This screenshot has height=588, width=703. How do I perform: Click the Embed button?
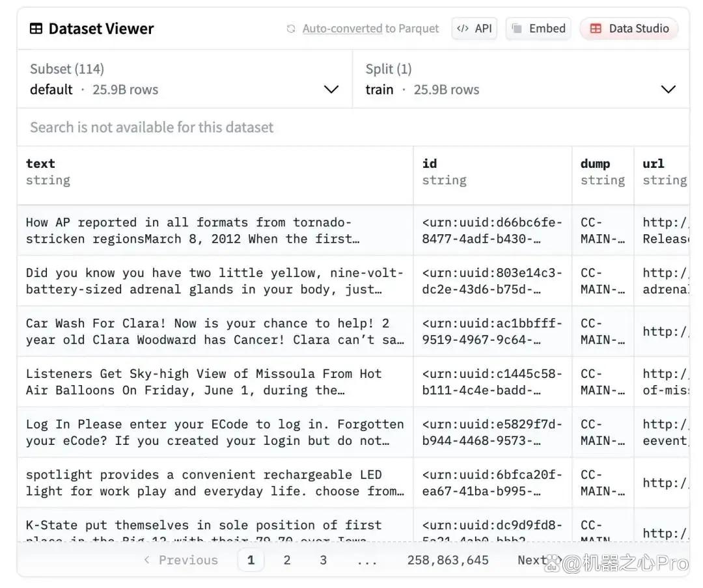(538, 29)
